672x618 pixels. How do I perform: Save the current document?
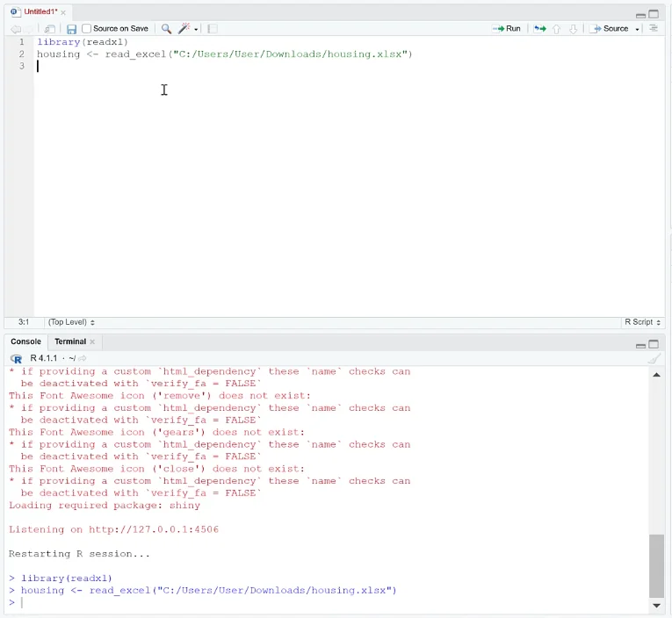pos(71,29)
